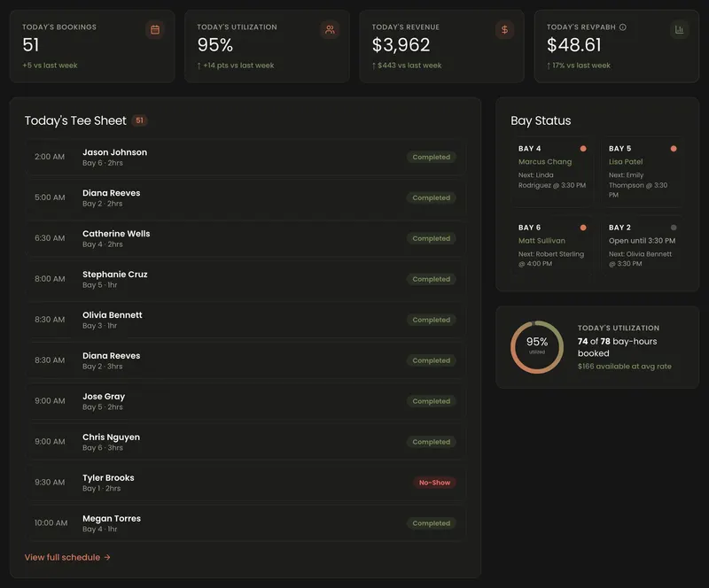
Task: Click the arrow next to View full schedule
Action: pos(107,558)
